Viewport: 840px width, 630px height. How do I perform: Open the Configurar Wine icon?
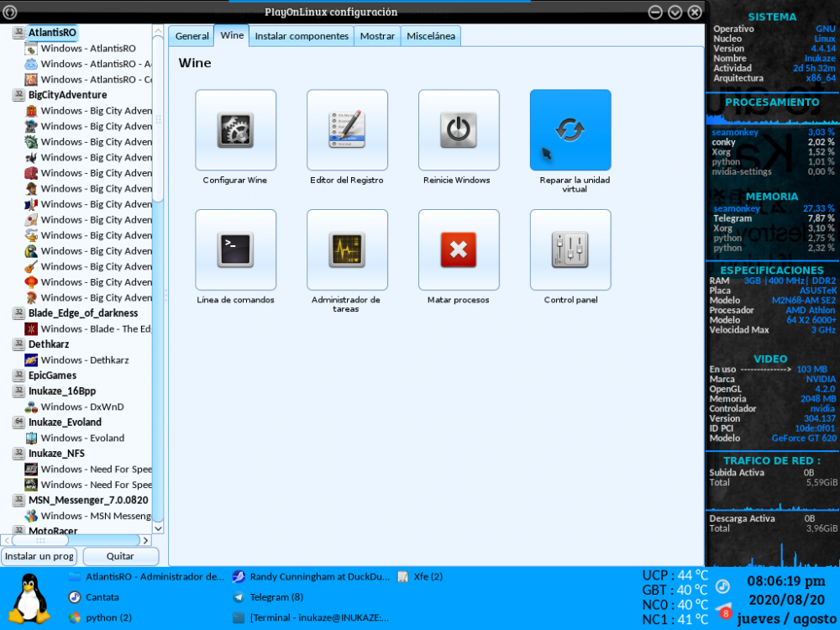pos(235,130)
